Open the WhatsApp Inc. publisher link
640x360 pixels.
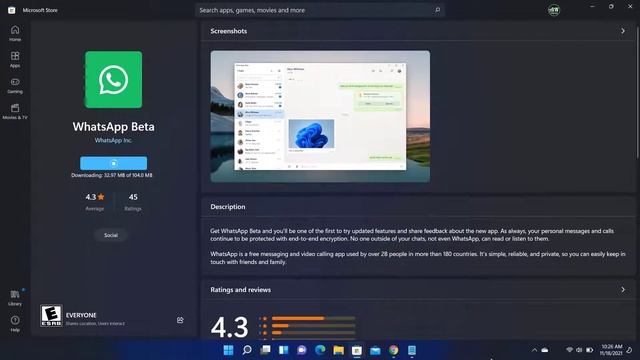(113, 140)
